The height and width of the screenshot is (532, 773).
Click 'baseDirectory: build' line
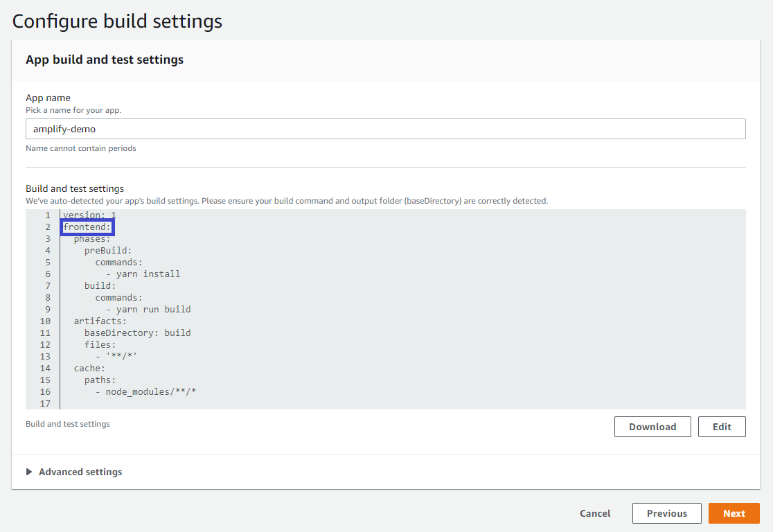[x=137, y=333]
